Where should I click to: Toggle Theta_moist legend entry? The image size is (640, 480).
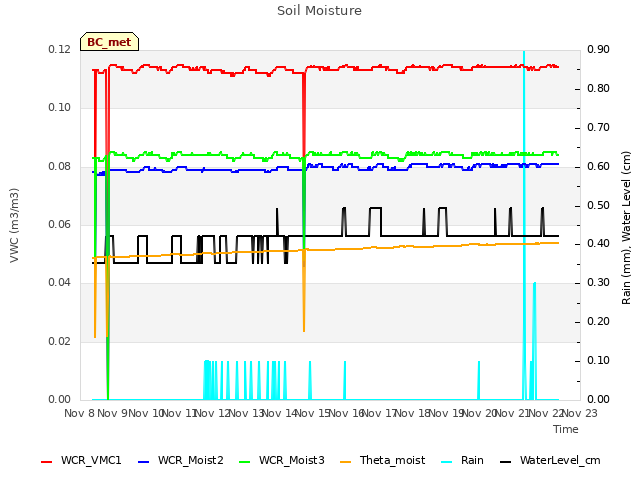click(382, 460)
